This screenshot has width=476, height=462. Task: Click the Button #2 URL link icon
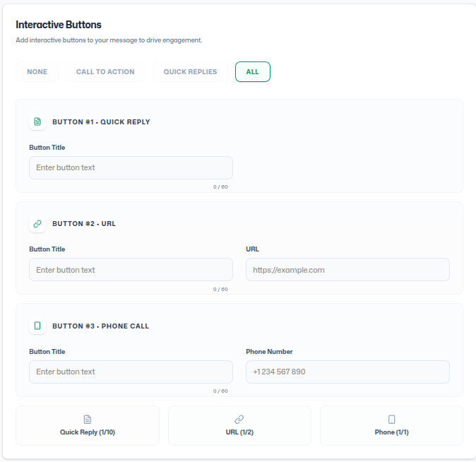tap(37, 224)
